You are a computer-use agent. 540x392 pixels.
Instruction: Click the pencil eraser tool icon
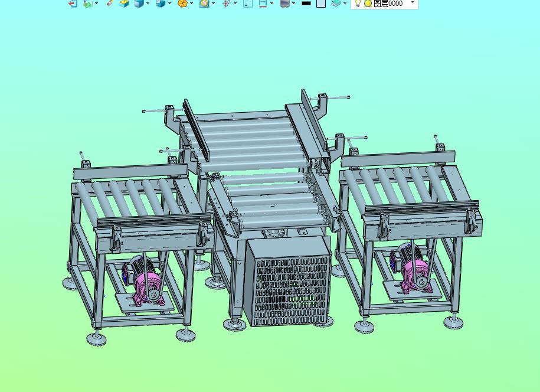(110, 3)
